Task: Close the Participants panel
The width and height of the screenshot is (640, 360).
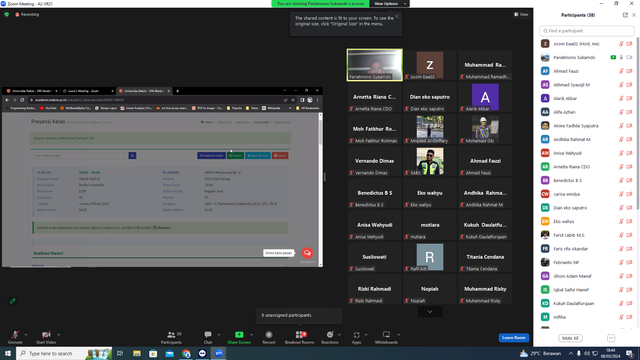Action: tap(634, 15)
